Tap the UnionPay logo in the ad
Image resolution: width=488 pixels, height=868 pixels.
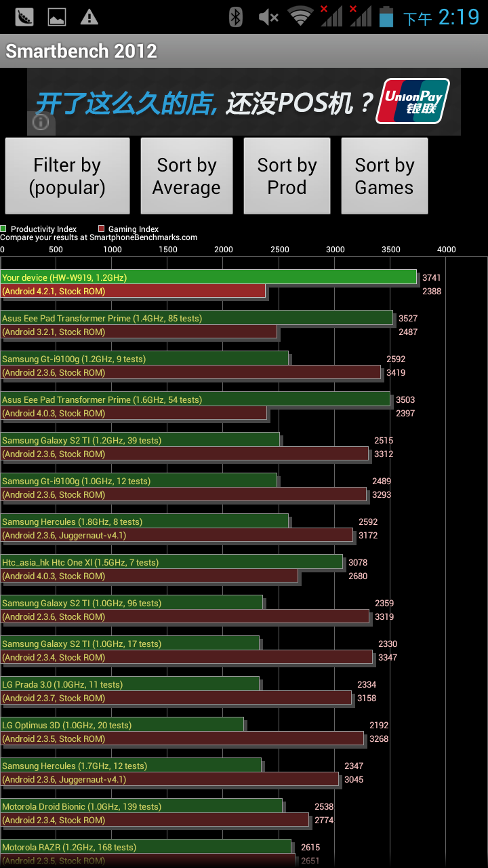(x=413, y=102)
